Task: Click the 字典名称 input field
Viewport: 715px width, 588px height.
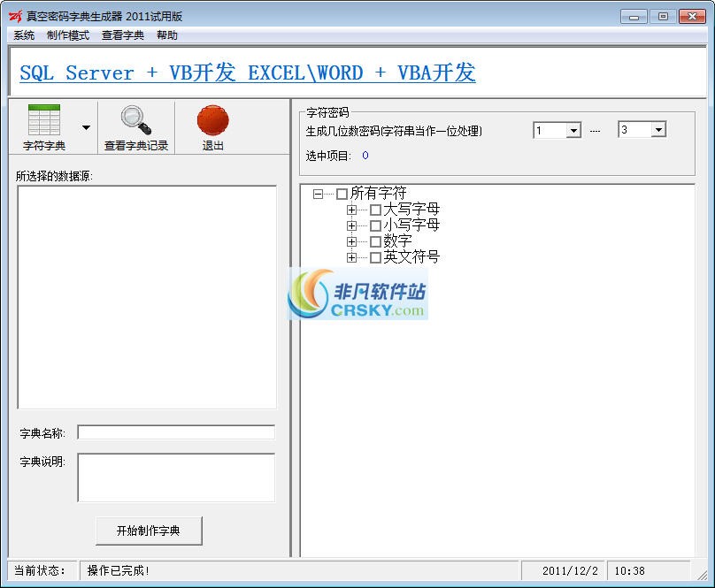Action: click(x=176, y=432)
